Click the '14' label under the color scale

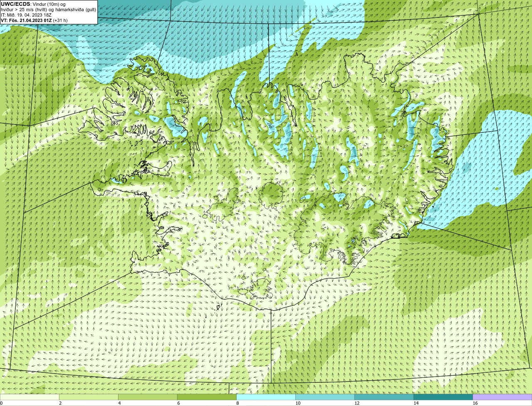416,403
